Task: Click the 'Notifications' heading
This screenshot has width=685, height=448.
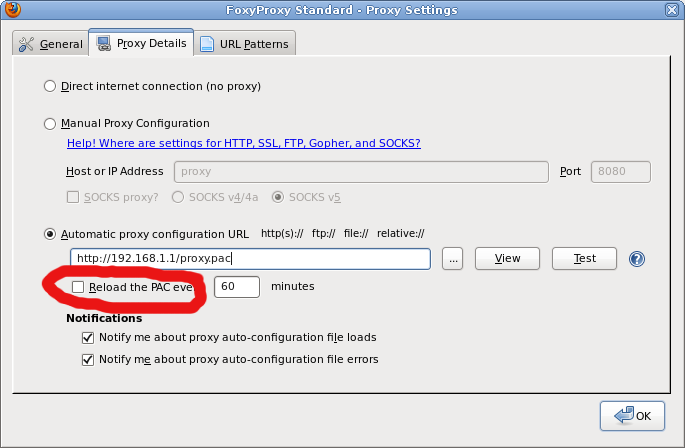Action: 104,318
